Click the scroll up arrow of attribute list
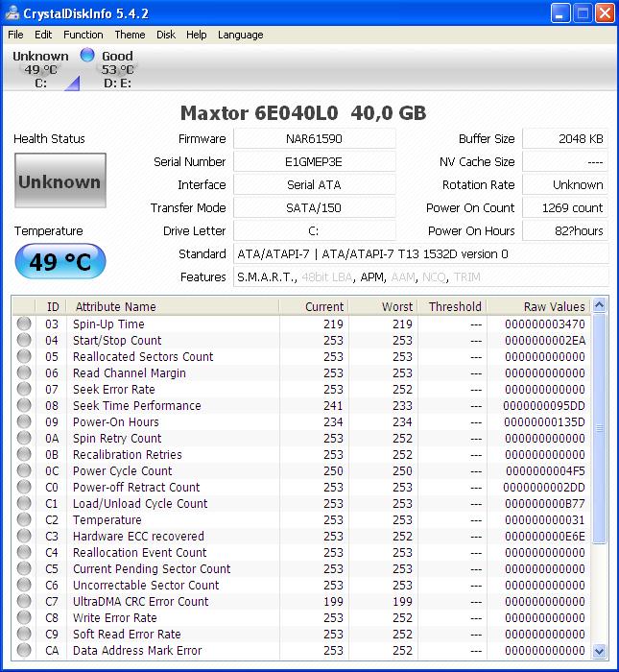This screenshot has width=619, height=672. 599,305
